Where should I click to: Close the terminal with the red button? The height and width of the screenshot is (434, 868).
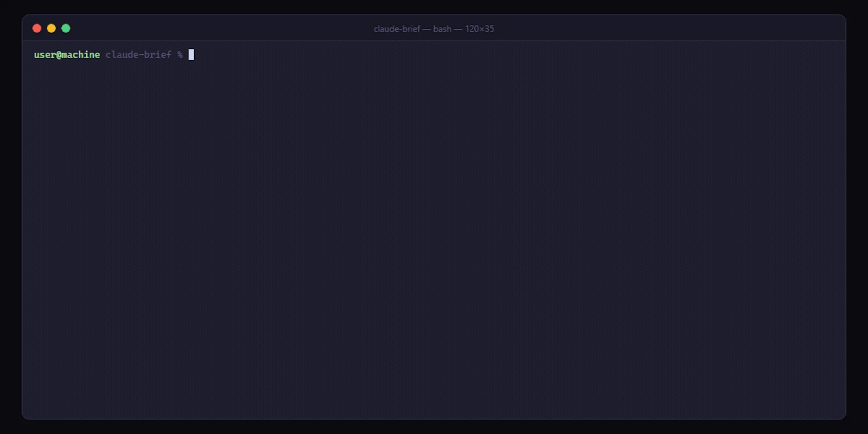[37, 28]
